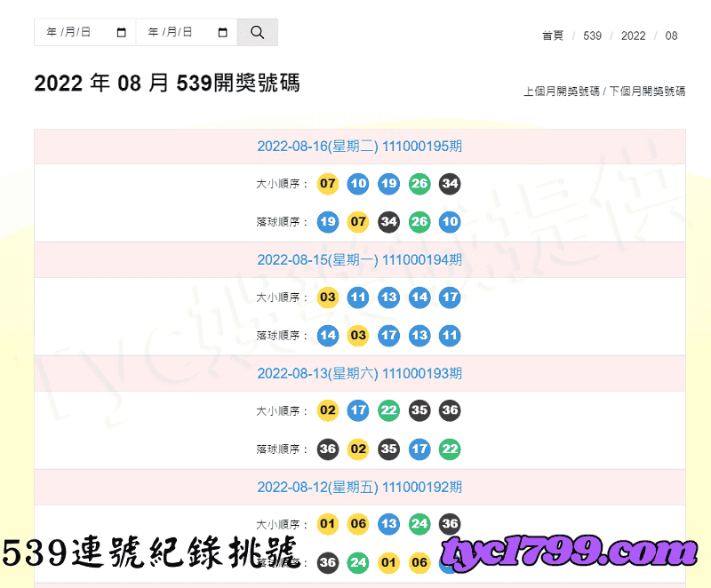Viewport: 711px width, 588px height.
Task: Open calendar picker in first date field
Action: [121, 33]
